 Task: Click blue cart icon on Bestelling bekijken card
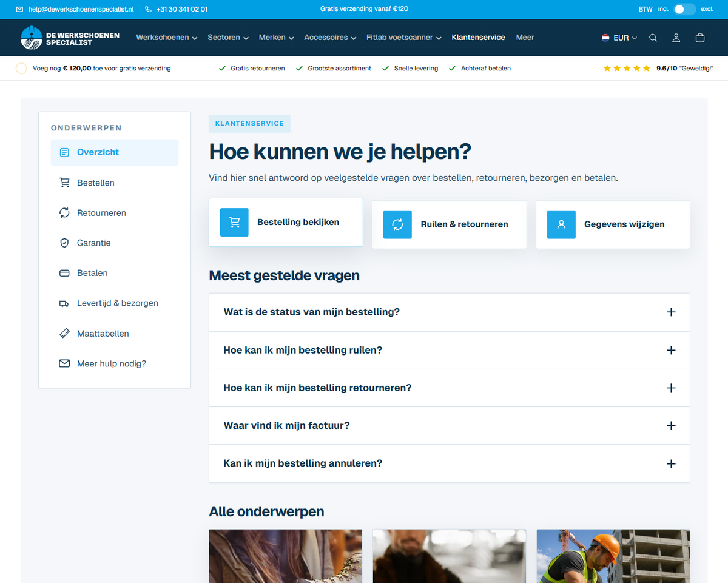coord(234,222)
